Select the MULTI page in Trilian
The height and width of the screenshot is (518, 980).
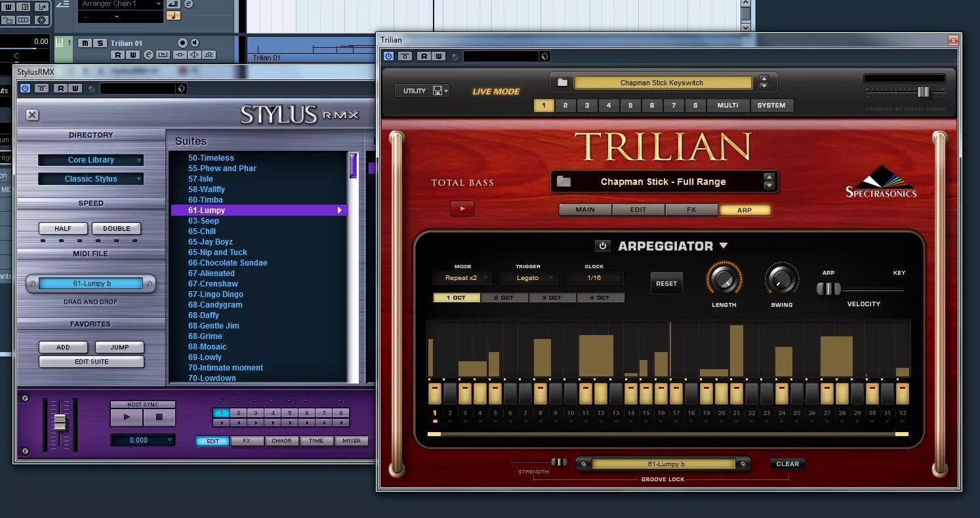click(727, 106)
